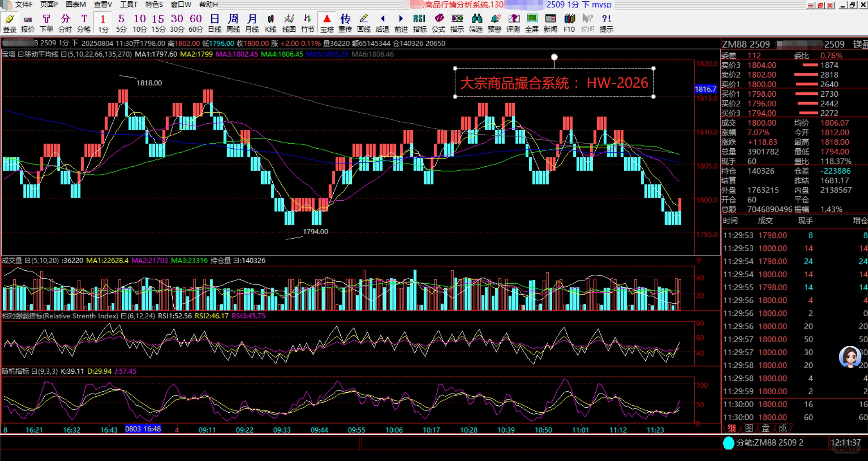Screen dimensions: 868x461
Task: Click the 提示 tips icon
Action: pyautogui.click(x=607, y=23)
